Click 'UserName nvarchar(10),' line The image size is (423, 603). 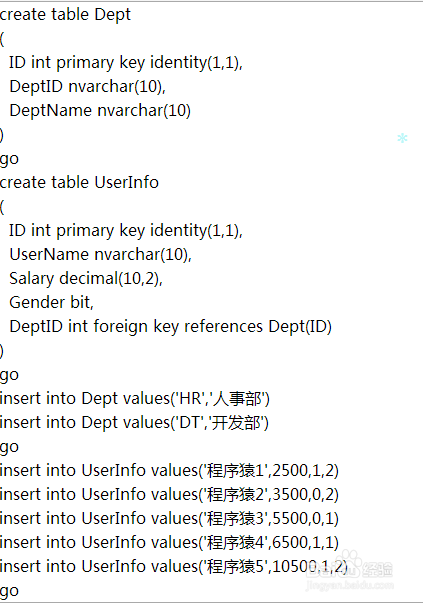100,255
